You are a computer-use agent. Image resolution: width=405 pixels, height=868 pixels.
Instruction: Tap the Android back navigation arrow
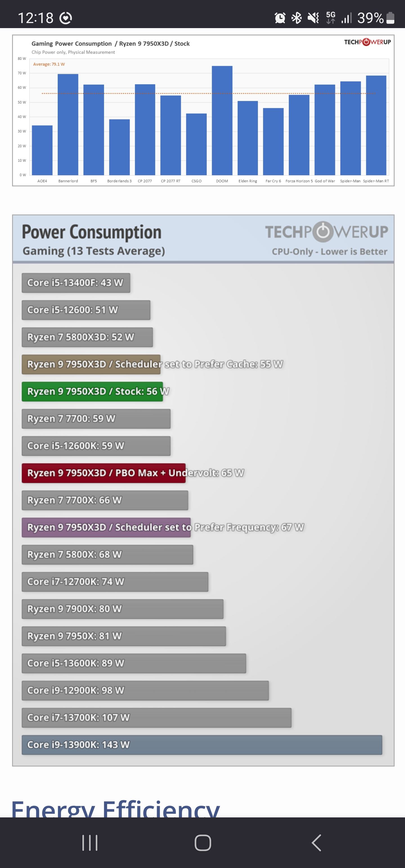(316, 843)
